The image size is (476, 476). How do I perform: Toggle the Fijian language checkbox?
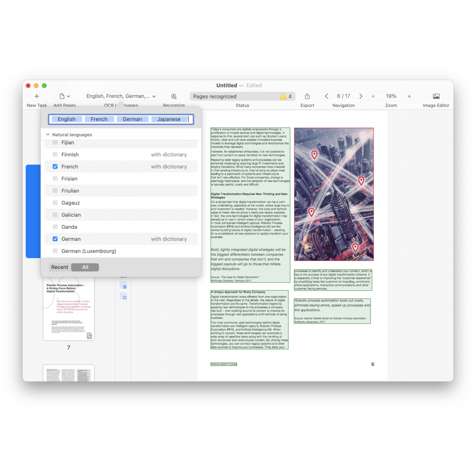[x=55, y=142]
